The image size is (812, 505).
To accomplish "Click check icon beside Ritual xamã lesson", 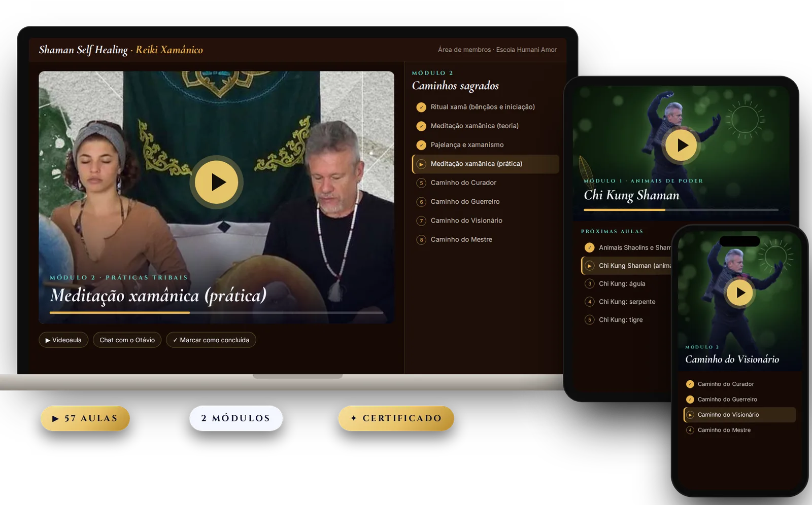I will tap(421, 107).
